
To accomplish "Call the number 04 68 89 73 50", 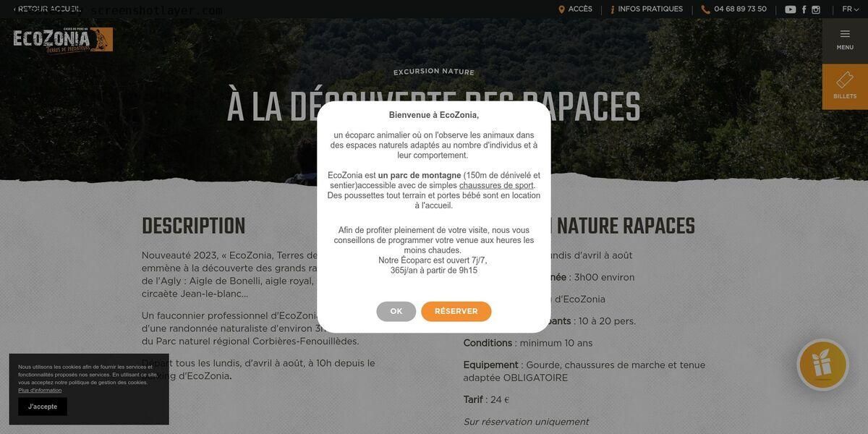I will coord(740,9).
